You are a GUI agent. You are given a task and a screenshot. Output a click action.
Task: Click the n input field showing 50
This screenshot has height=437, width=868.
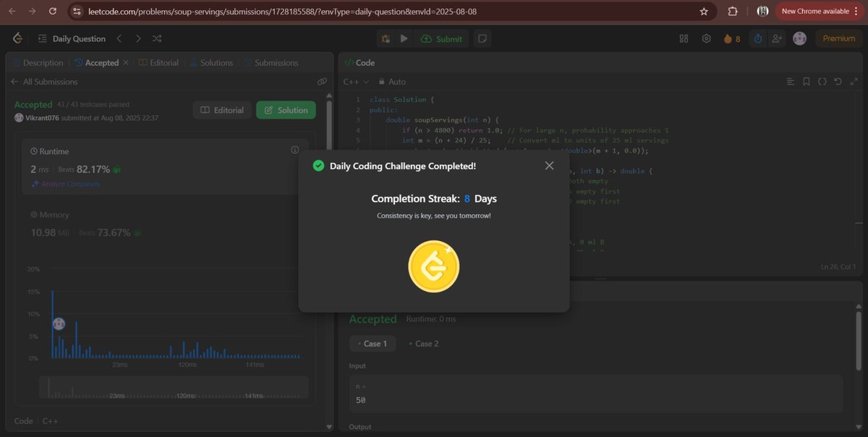pyautogui.click(x=596, y=393)
